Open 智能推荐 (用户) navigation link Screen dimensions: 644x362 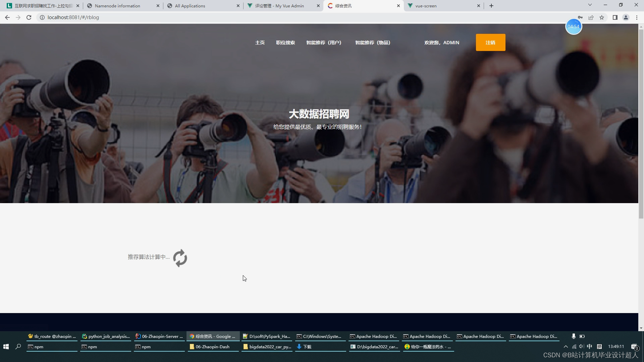[324, 43]
